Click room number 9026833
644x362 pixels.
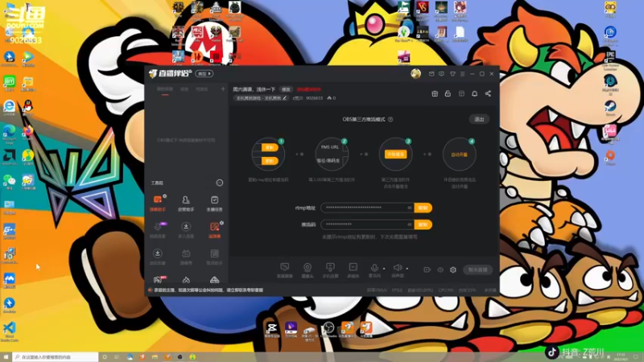[x=314, y=98]
